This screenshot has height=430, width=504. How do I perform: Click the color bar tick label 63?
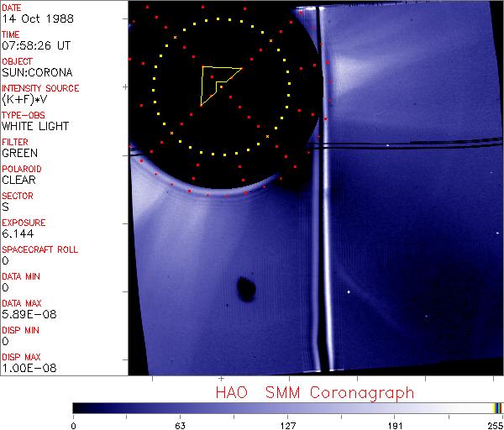pos(180,425)
